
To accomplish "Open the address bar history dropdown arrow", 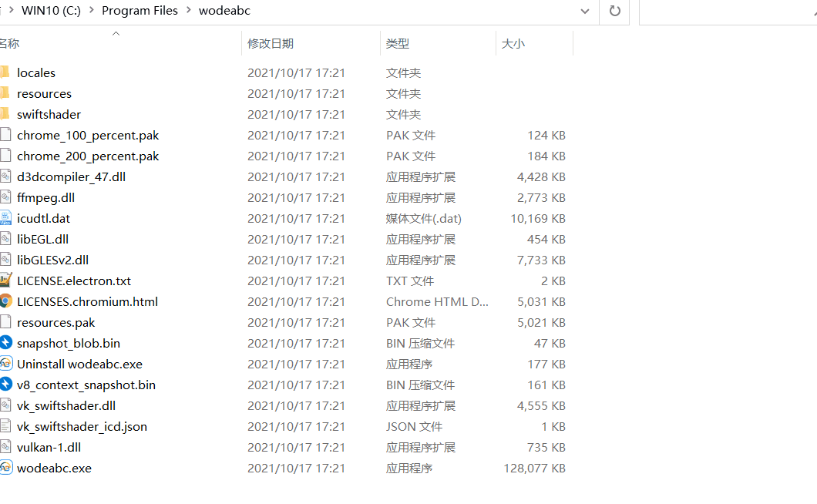I will (x=584, y=12).
